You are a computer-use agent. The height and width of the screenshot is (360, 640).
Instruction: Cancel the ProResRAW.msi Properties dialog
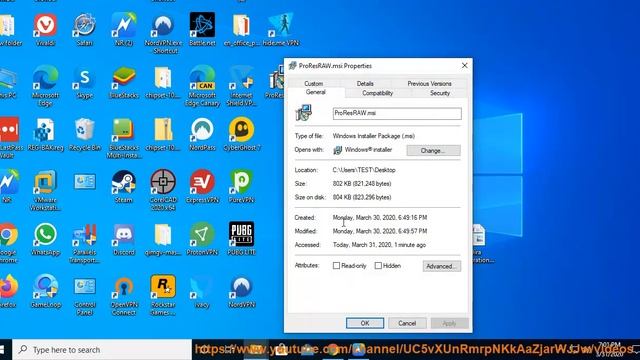(x=407, y=323)
